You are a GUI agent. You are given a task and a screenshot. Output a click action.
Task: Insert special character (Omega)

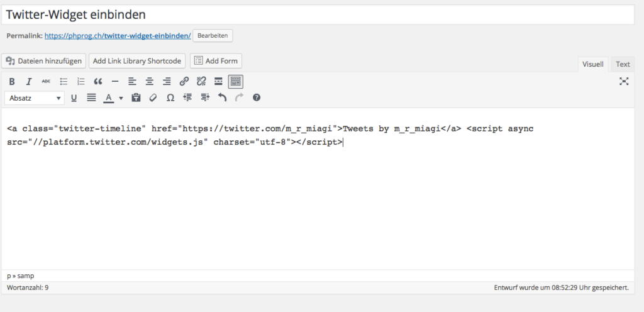point(170,97)
